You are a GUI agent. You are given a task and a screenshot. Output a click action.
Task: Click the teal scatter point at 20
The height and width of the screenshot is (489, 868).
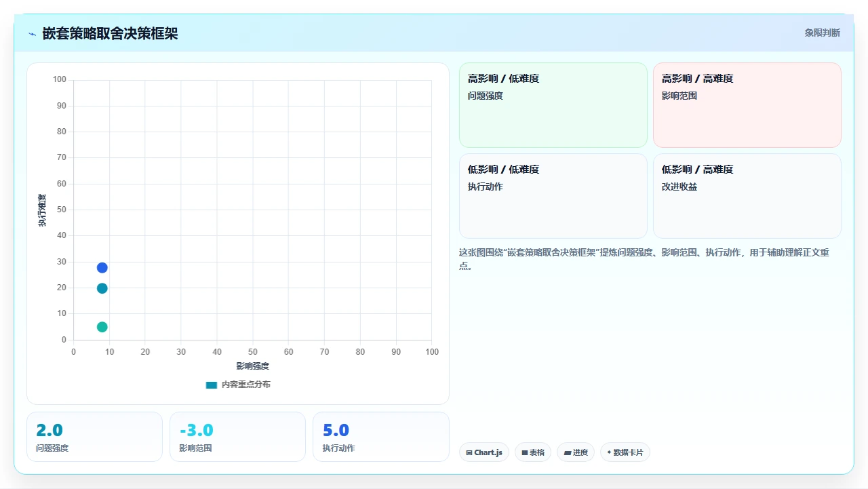tap(102, 288)
